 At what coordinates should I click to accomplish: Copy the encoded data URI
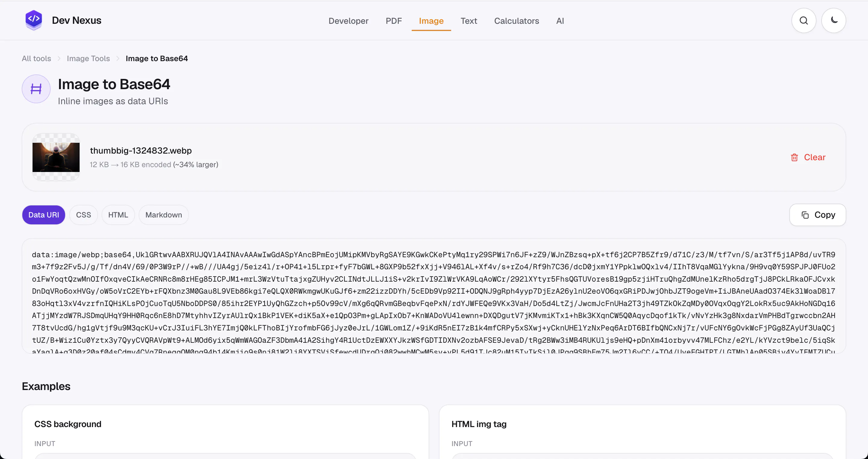click(817, 215)
